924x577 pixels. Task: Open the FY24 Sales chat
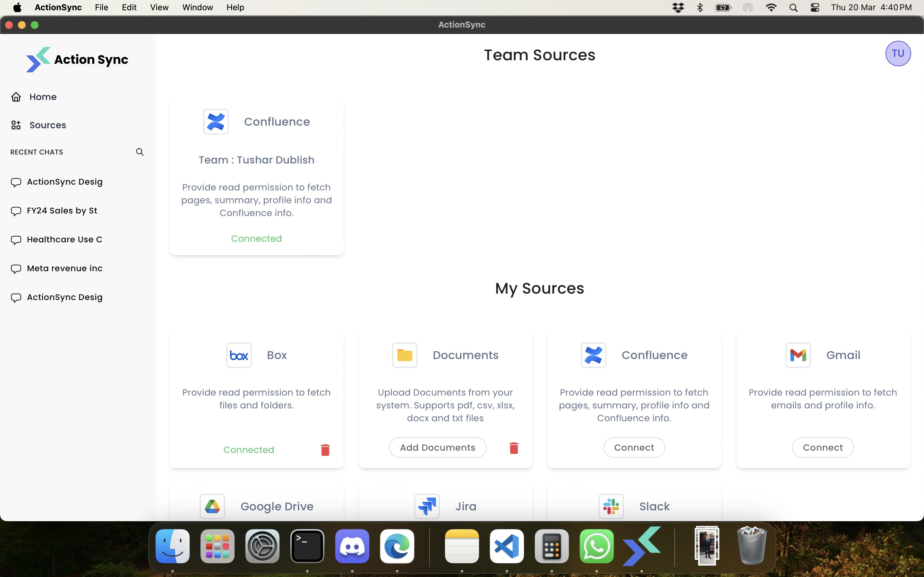(62, 211)
